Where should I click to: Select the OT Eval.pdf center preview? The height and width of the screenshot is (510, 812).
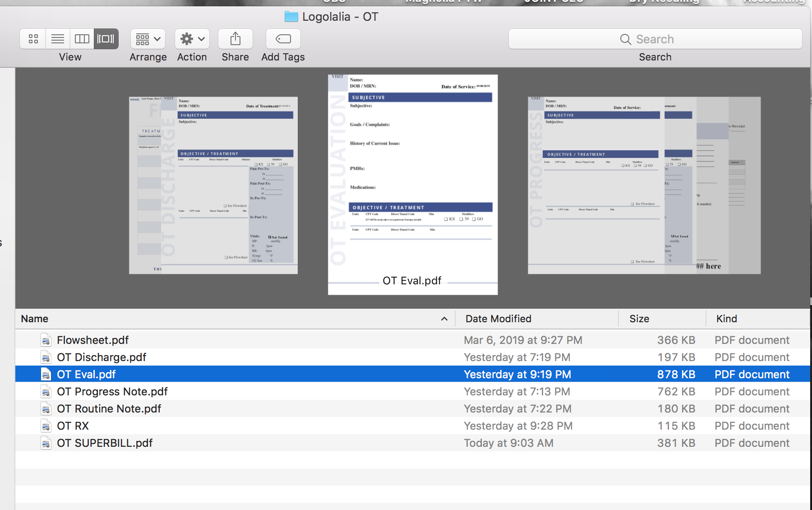pos(413,185)
